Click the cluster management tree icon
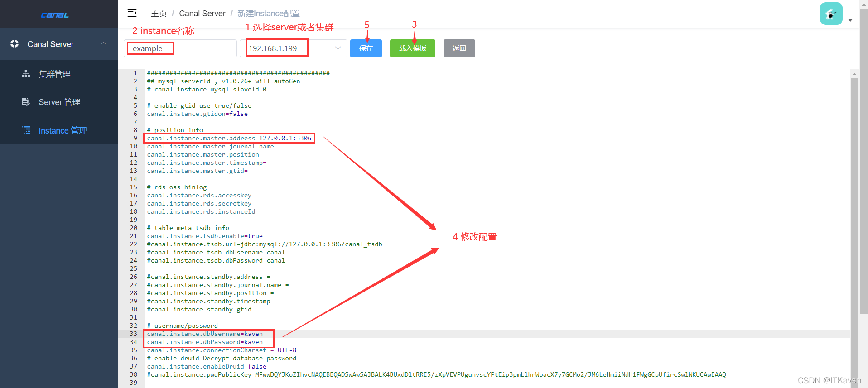868x388 pixels. pyautogui.click(x=26, y=74)
